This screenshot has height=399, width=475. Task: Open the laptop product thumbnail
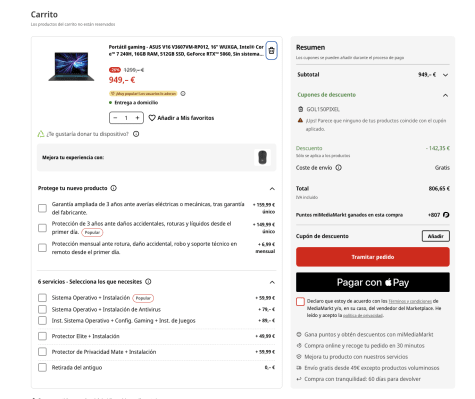coord(71,66)
